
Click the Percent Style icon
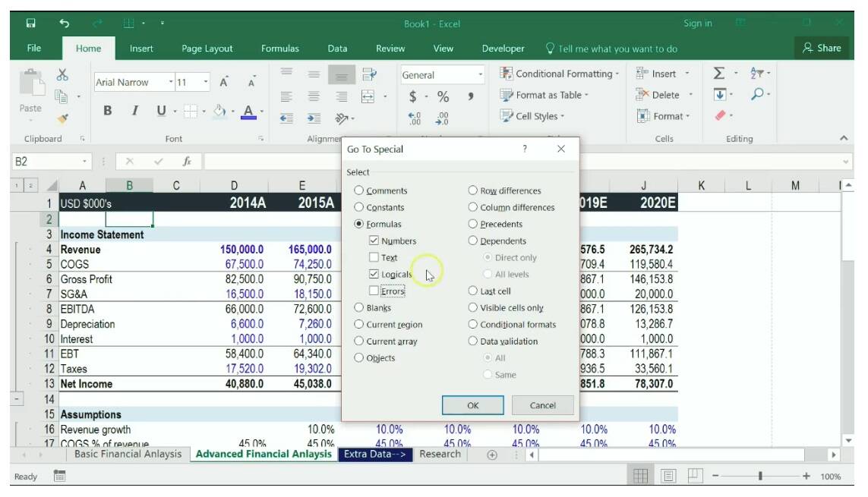coord(443,96)
